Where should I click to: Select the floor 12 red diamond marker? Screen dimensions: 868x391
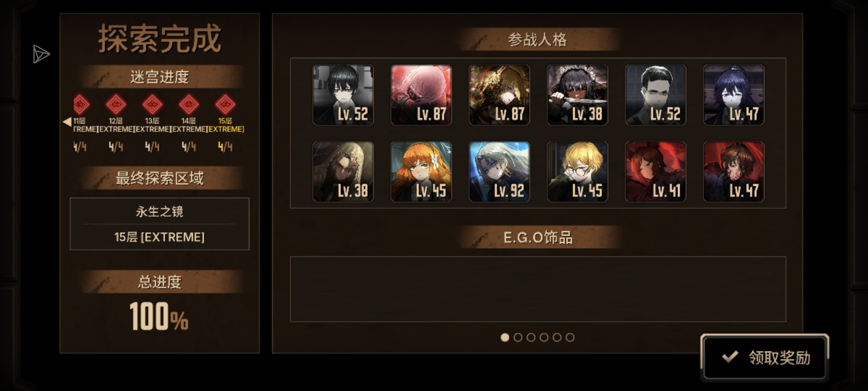(116, 105)
